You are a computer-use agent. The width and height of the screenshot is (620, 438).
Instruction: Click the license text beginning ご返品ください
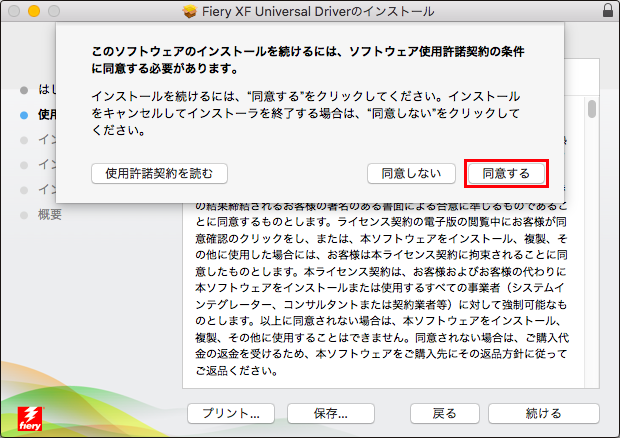237,370
